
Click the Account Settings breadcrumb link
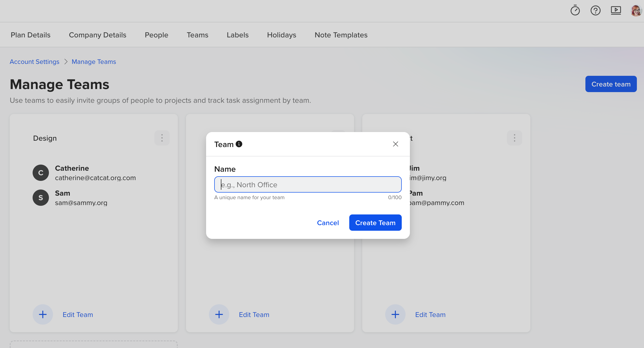point(34,62)
